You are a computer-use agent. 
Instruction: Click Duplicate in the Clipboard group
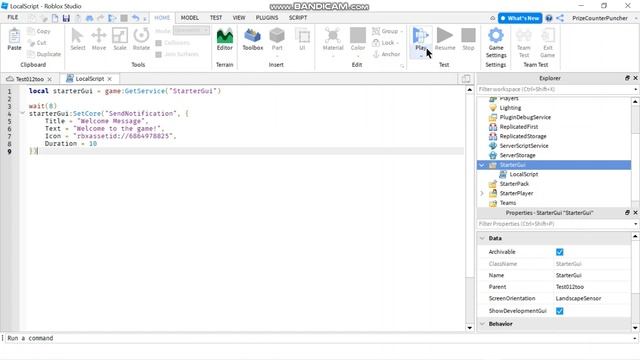[44, 54]
